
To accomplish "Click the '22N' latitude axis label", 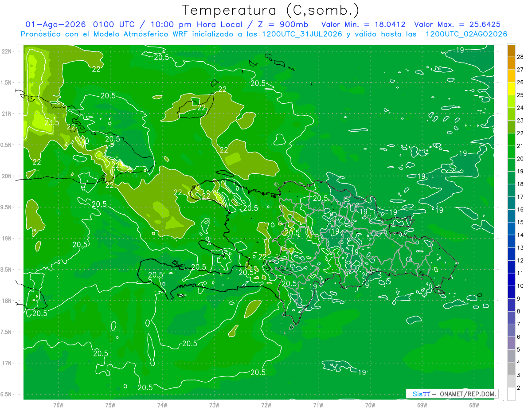I will 7,51.
